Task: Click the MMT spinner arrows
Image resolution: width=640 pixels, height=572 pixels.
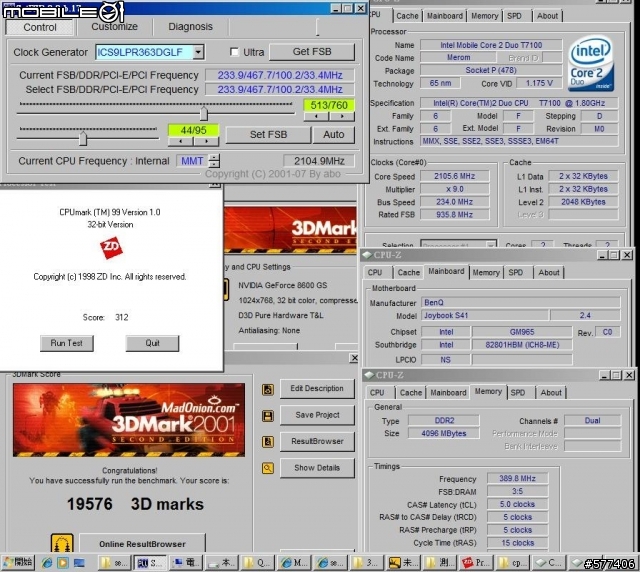Action: coord(214,161)
